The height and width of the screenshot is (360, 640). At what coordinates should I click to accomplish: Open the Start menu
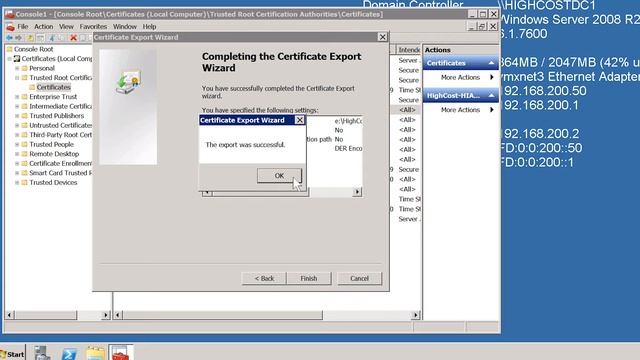(12, 354)
